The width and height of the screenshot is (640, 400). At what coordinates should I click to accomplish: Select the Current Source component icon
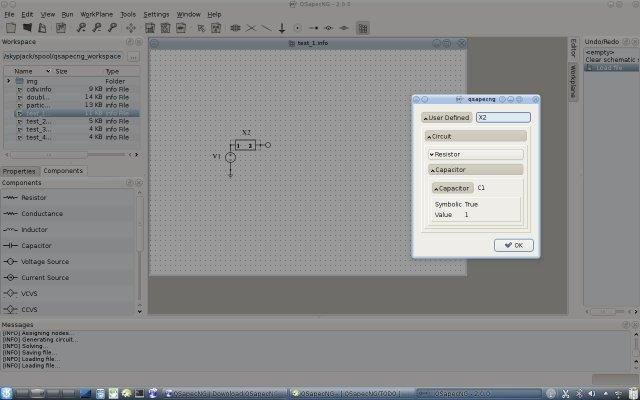[11, 277]
